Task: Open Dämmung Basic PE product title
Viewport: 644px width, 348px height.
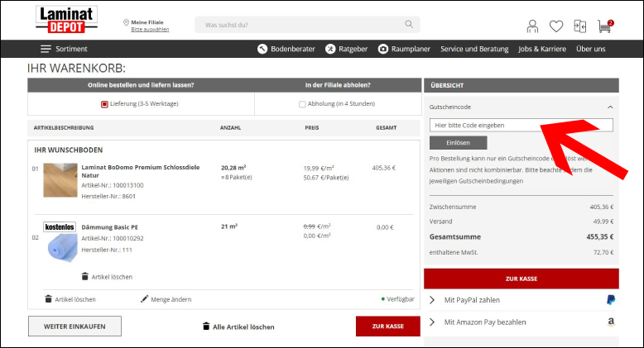Action: [109, 227]
